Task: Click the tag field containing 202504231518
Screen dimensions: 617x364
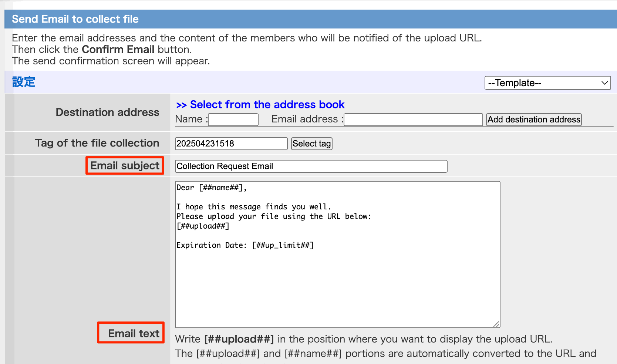Action: (231, 144)
